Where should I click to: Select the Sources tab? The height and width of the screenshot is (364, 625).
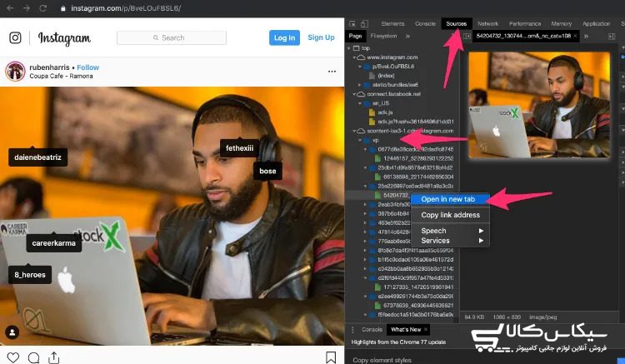(x=457, y=24)
